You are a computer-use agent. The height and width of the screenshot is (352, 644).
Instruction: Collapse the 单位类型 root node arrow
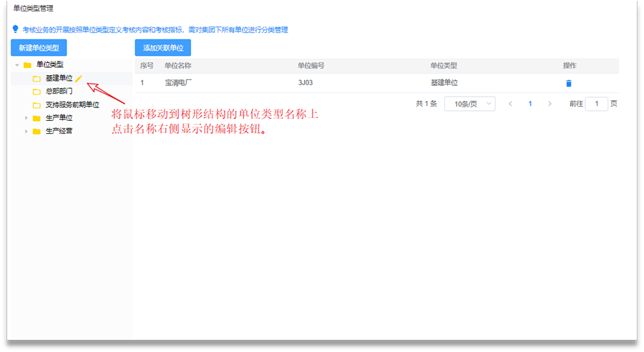17,65
